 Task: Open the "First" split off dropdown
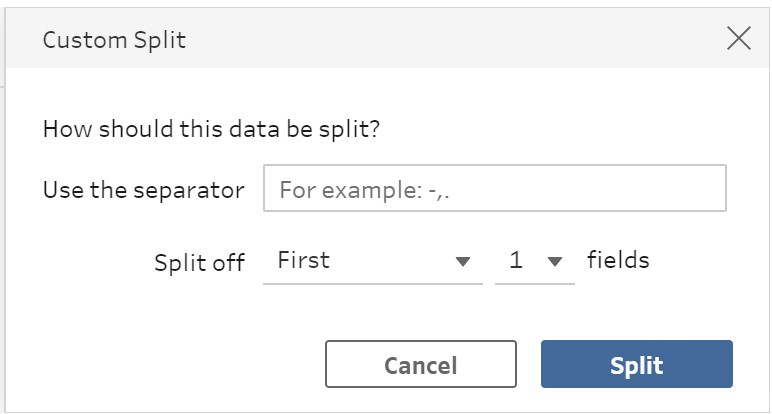click(372, 261)
